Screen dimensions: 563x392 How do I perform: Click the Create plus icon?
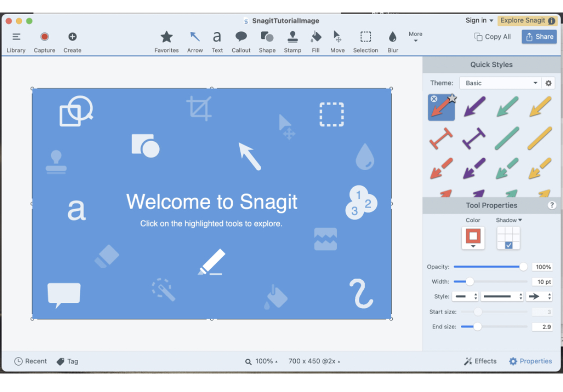[72, 37]
